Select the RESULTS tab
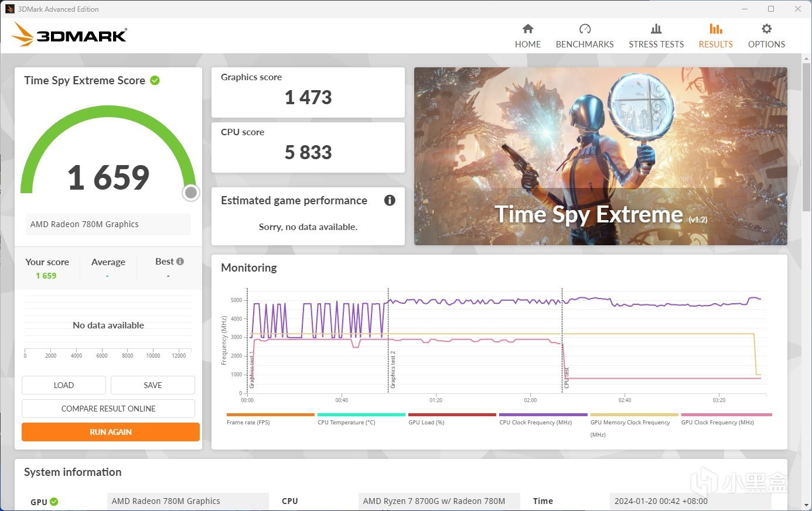812x511 pixels. point(716,36)
